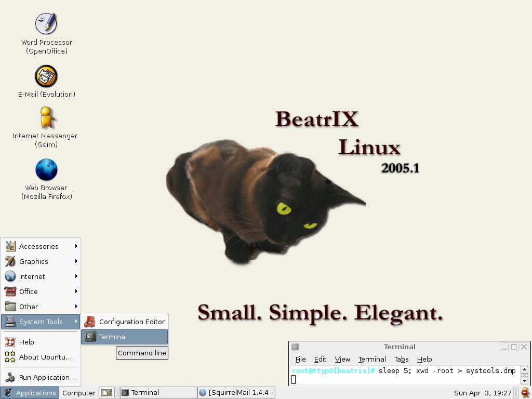Screen dimensions: 532x399
Task: Close the Terminal window
Action: click(x=524, y=347)
